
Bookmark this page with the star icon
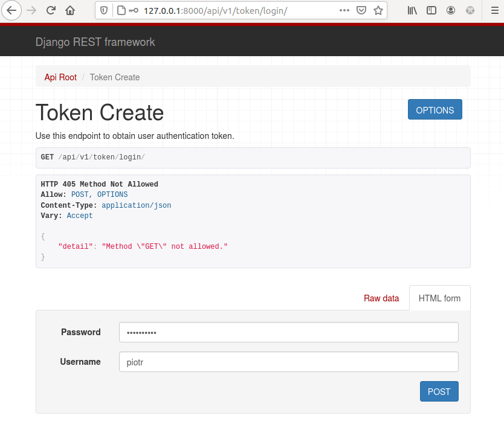(379, 10)
